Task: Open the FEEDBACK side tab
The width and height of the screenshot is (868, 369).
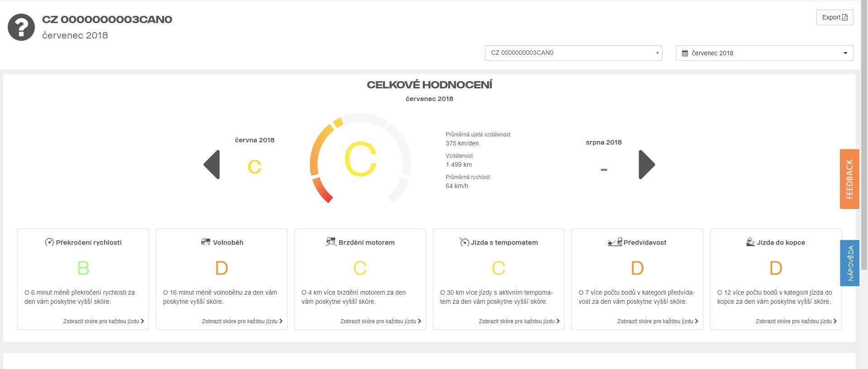Action: tap(849, 179)
